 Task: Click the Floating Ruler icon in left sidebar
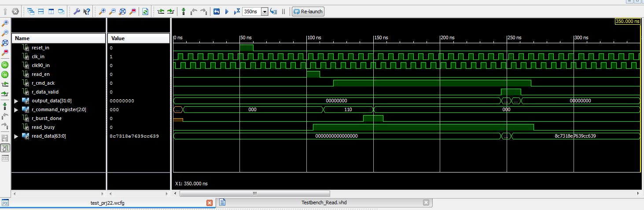pos(5,158)
